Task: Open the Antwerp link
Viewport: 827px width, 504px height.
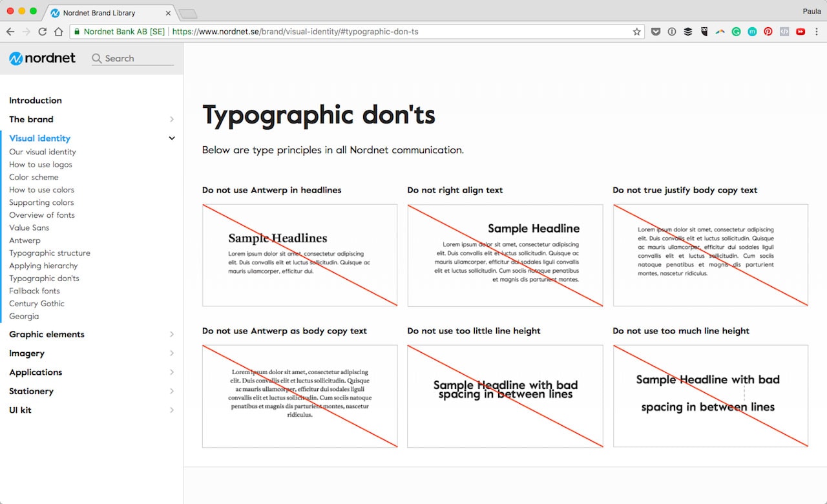Action: (x=25, y=240)
